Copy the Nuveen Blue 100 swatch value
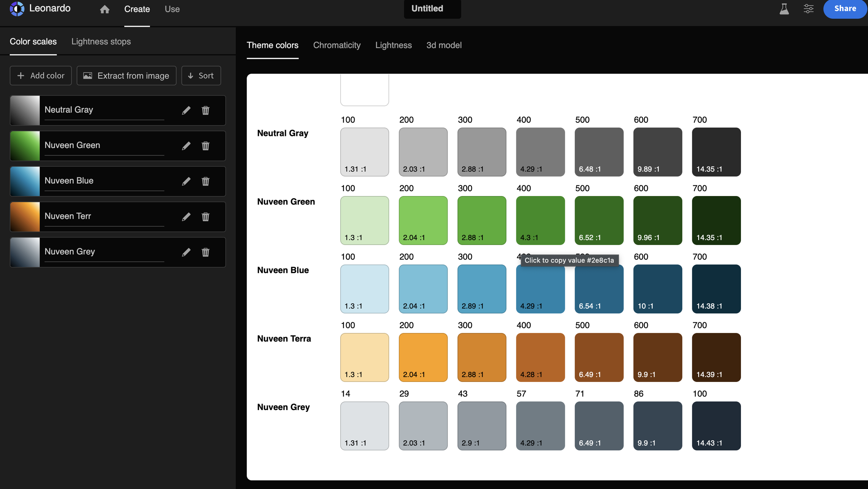Viewport: 868px width, 489px height. (x=365, y=289)
